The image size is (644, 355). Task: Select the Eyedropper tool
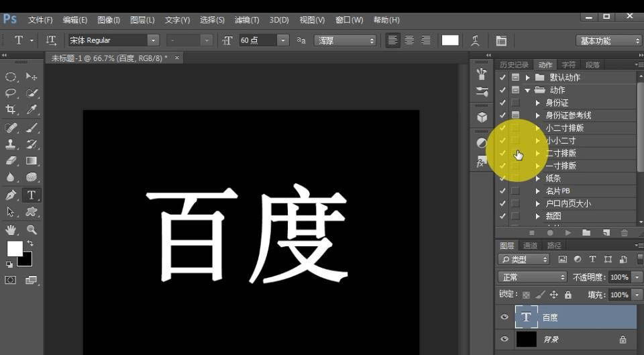point(32,109)
